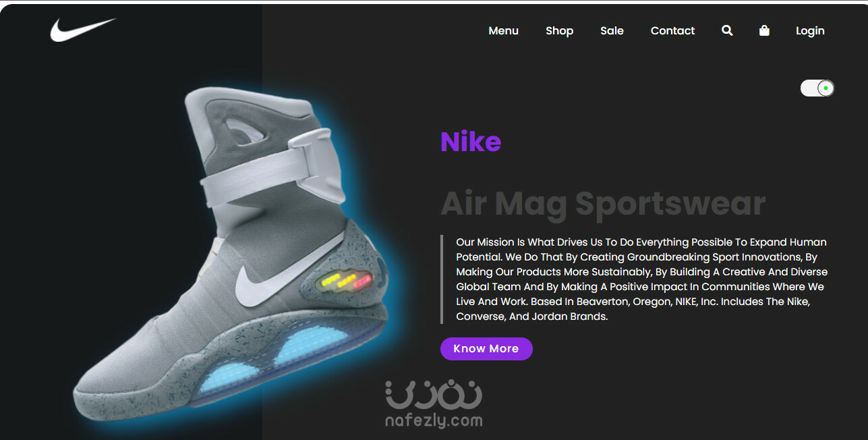Open the Contact navigation link
Viewport: 868px width, 440px height.
coord(672,31)
